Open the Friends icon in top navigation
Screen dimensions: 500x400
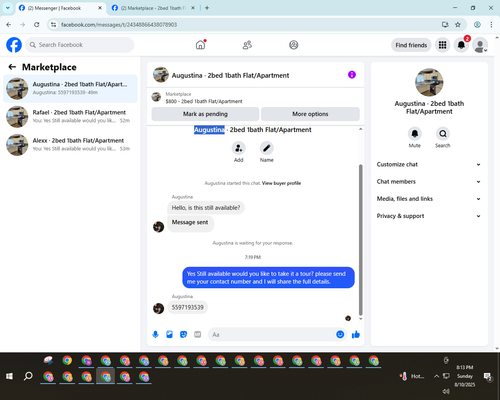[x=247, y=45]
